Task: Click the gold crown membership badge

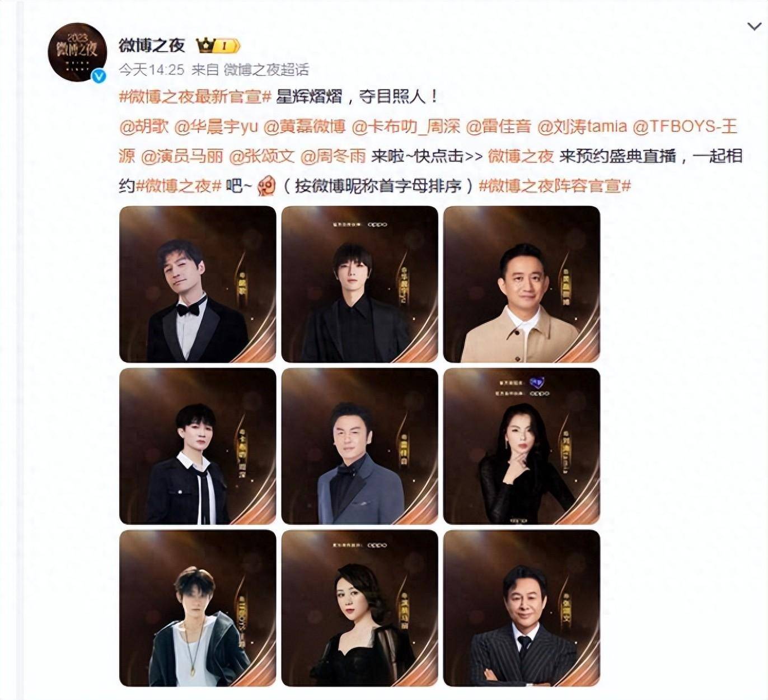Action: [218, 45]
